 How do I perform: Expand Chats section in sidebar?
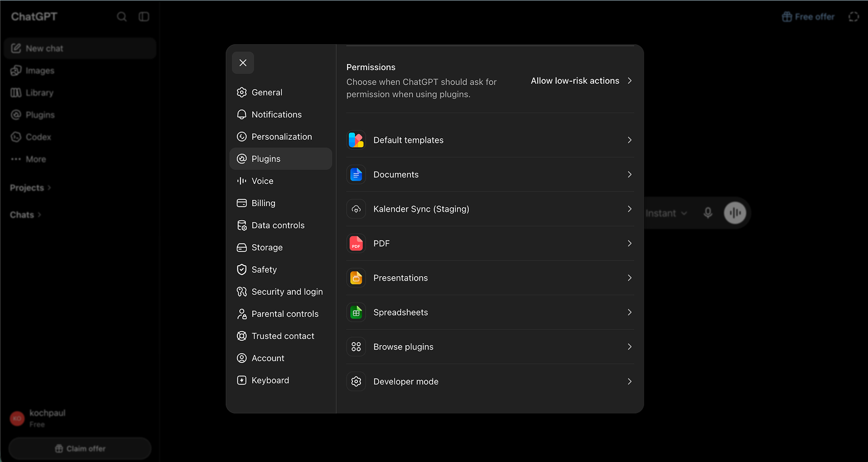tap(26, 215)
